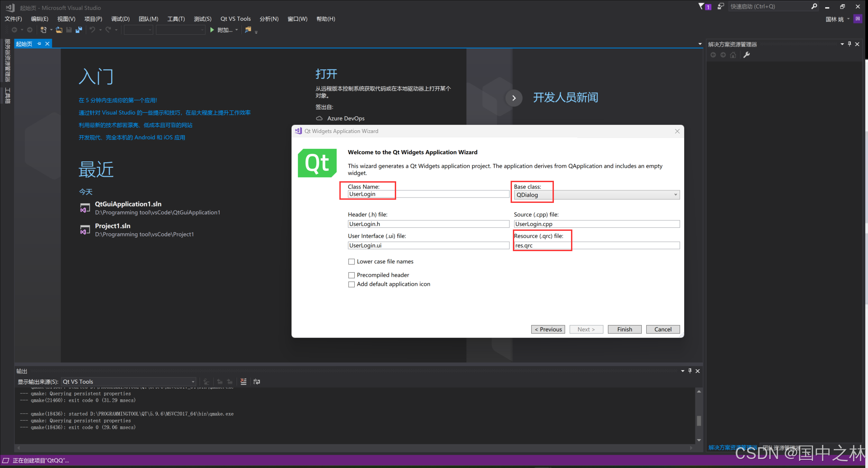Viewport: 868px width, 468px height.
Task: Close the Qt Widgets Application Wizard dialog
Action: coord(677,131)
